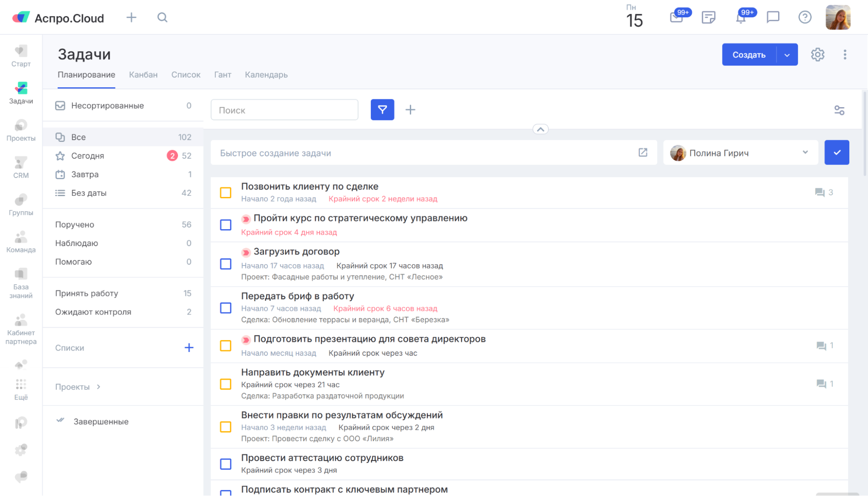This screenshot has width=868, height=496.
Task: Open dropdown arrow next to Создать
Action: (787, 55)
